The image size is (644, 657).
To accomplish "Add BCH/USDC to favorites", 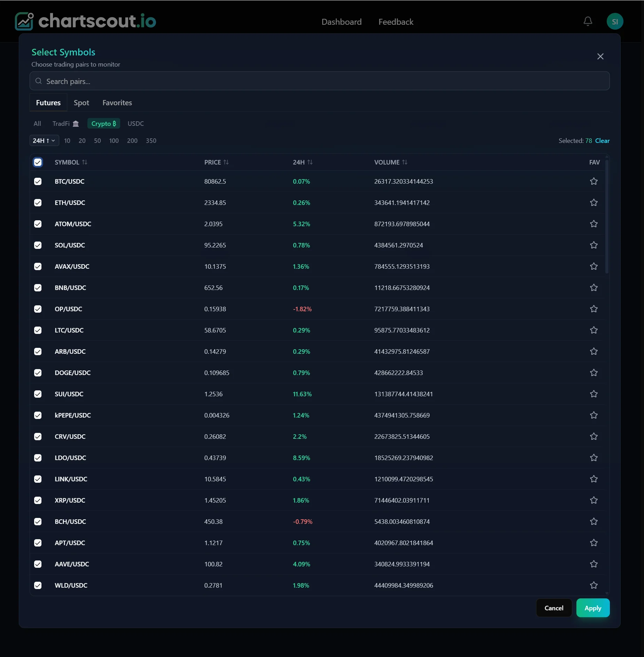I will click(x=594, y=521).
